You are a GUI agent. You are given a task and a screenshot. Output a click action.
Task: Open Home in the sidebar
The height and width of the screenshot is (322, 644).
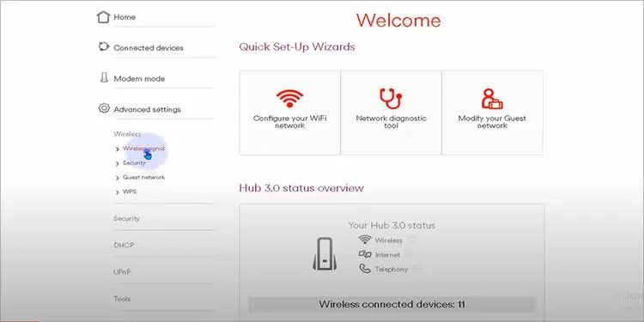pyautogui.click(x=125, y=17)
